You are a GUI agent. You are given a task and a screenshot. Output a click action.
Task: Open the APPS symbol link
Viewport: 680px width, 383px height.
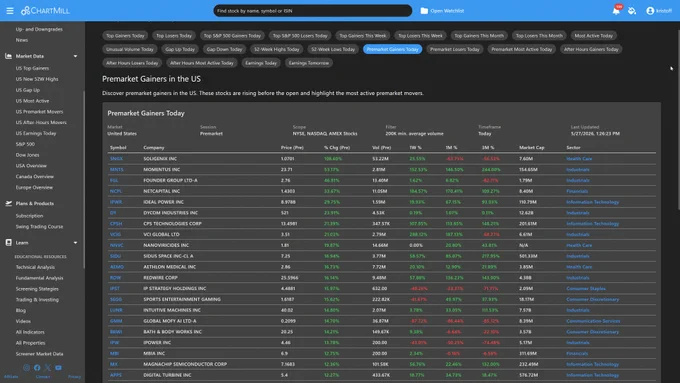(116, 375)
